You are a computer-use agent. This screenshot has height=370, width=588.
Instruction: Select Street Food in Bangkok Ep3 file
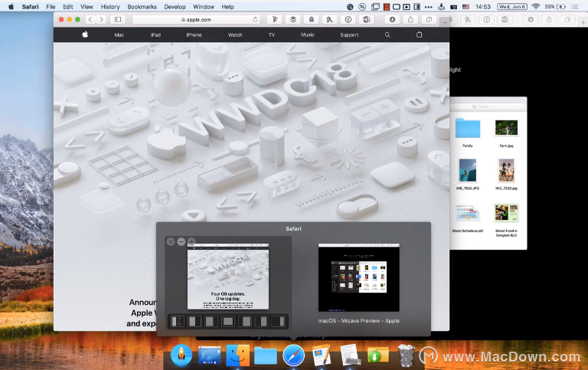coord(506,221)
